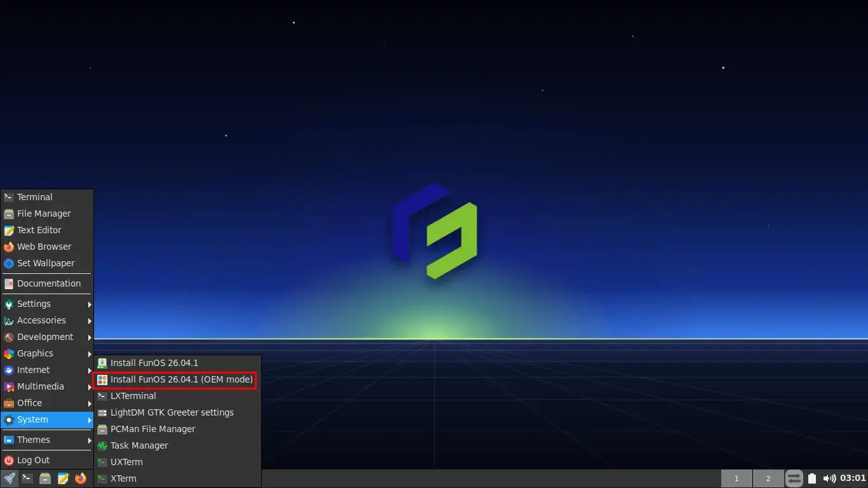Expand the Graphics submenu
Viewport: 868px width, 488px height.
pyautogui.click(x=47, y=353)
